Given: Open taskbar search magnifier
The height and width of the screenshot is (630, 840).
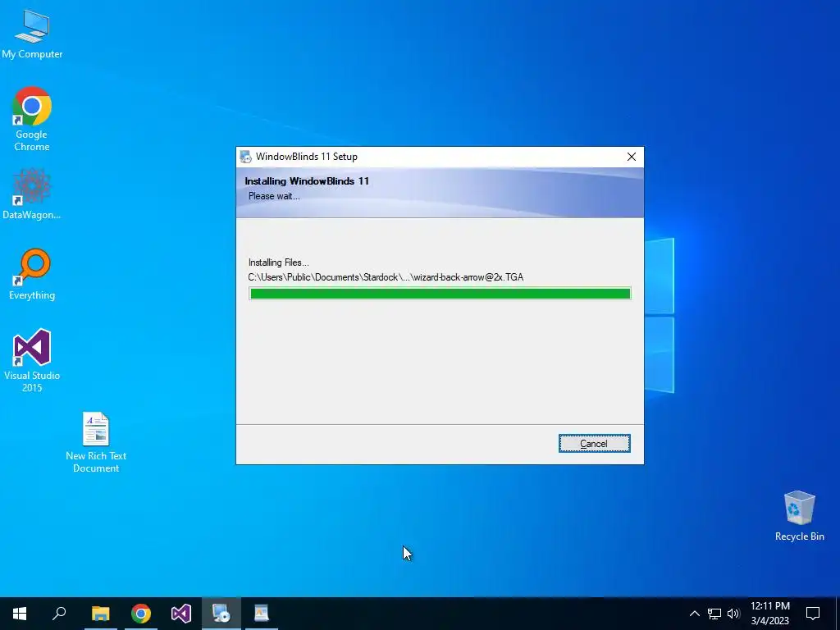Looking at the screenshot, I should (x=59, y=614).
